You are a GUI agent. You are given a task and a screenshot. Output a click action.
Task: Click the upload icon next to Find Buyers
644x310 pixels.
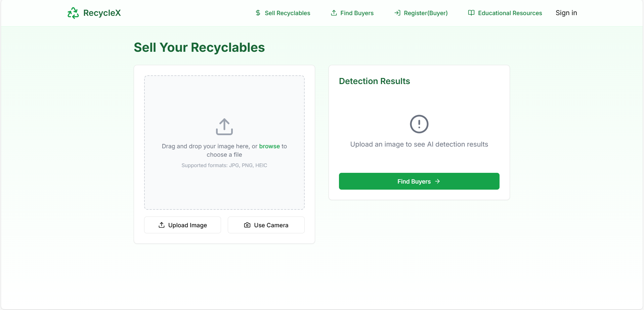click(x=334, y=13)
